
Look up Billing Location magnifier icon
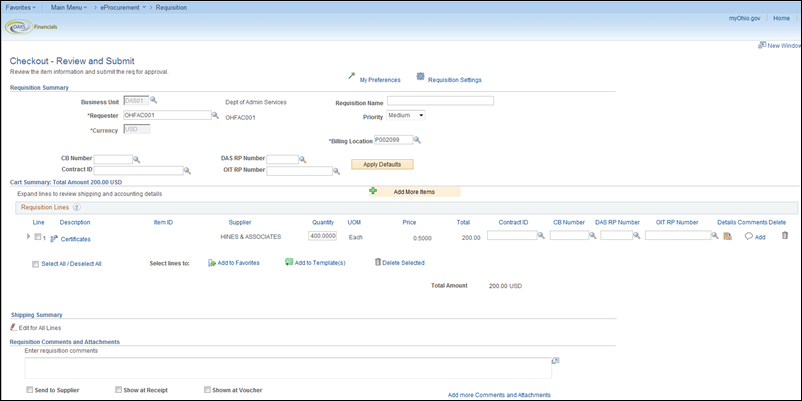[x=417, y=140]
